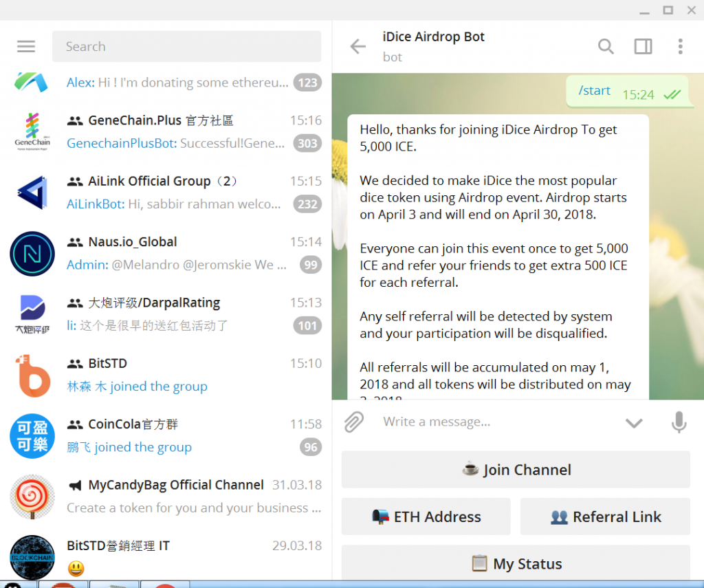Click the 'li: 这个是很早的送红包活动了' preview
This screenshot has width=704, height=588.
(147, 326)
